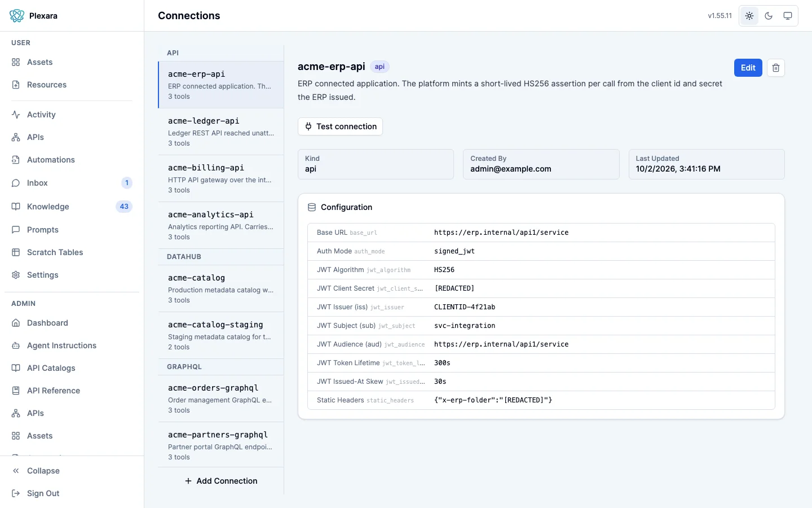Select the acme-catalog-staging connection
The width and height of the screenshot is (812, 508).
[221, 335]
